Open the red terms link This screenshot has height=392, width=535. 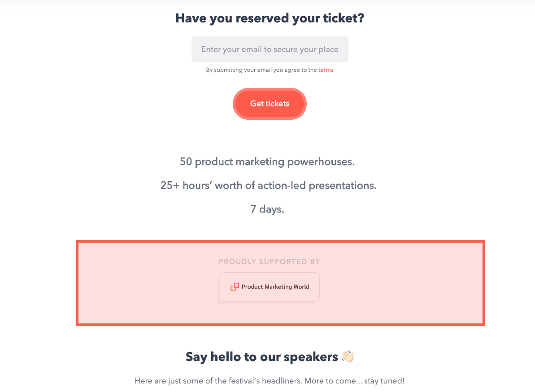[326, 70]
